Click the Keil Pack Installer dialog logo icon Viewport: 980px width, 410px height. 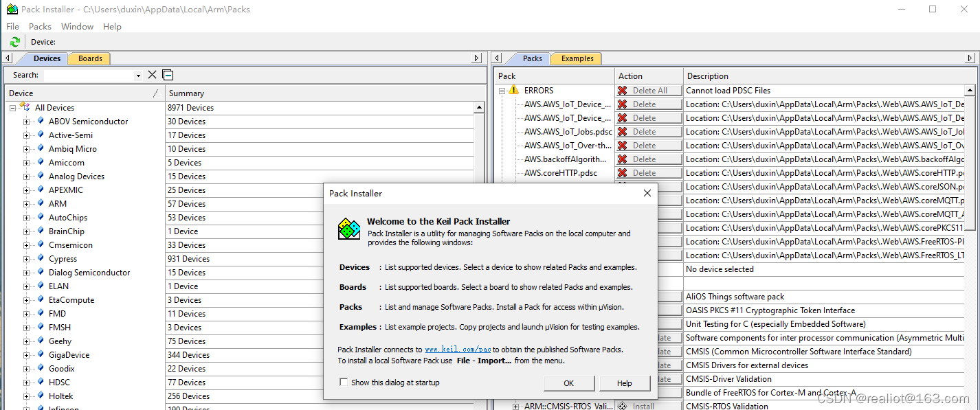point(349,229)
